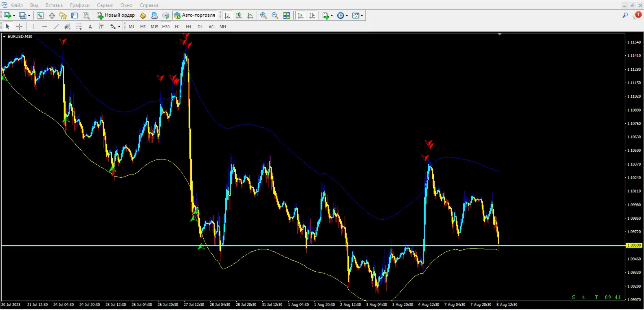The height and width of the screenshot is (310, 644).
Task: Tile chart windows with the grid icon
Action: 286,15
